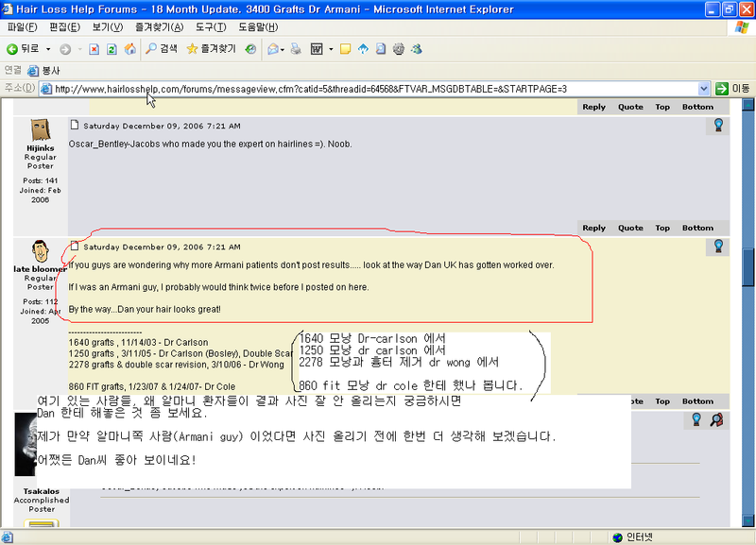Image resolution: width=756 pixels, height=545 pixels.
Task: Click the page icon in the address bar
Action: click(45, 89)
